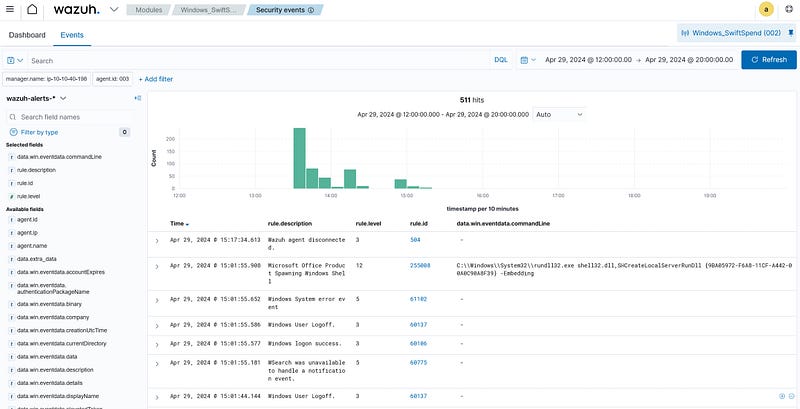Unpin the Windows_SwiftSpend agent pin icon
This screenshot has height=409, width=800.
(792, 33)
